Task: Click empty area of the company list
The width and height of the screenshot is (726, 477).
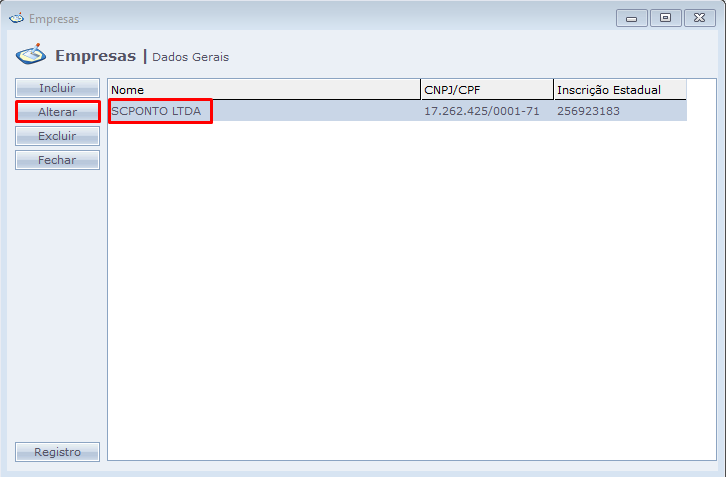Action: (x=400, y=300)
